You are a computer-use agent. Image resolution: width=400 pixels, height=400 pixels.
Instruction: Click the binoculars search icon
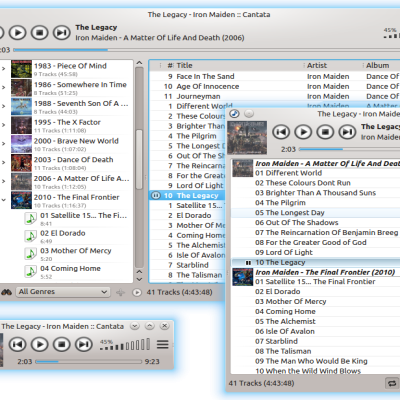coord(6,292)
